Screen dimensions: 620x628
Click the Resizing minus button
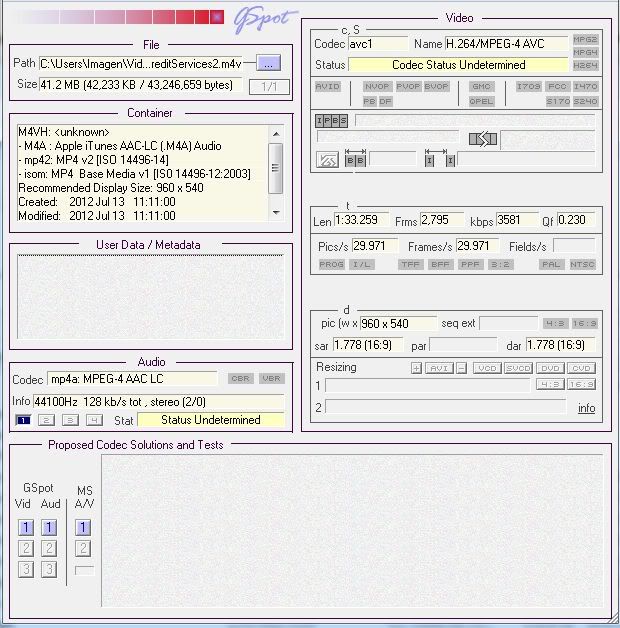461,368
